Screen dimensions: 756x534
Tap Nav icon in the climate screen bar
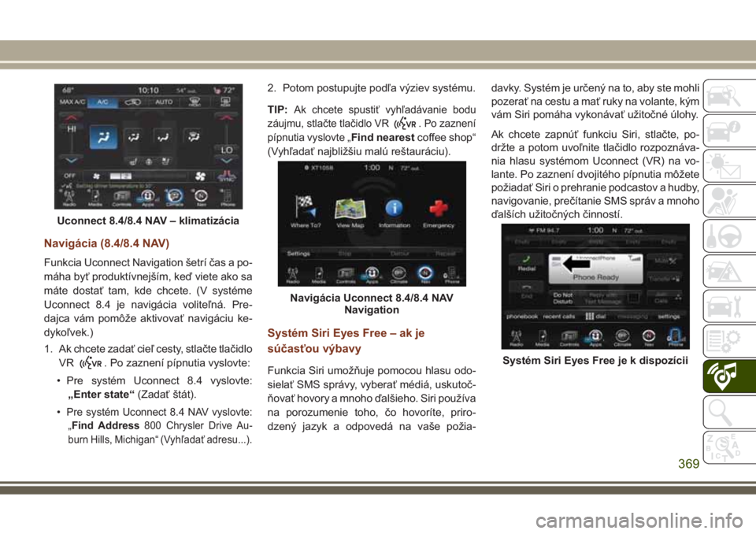[201, 197]
